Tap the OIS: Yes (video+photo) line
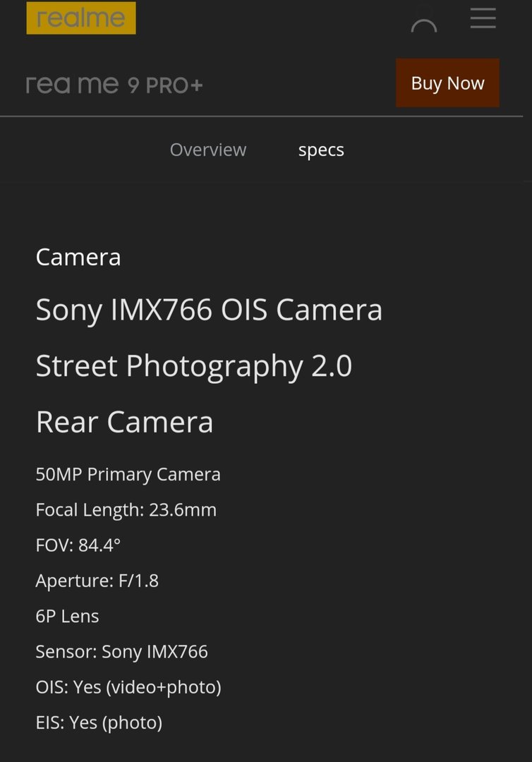 tap(128, 687)
